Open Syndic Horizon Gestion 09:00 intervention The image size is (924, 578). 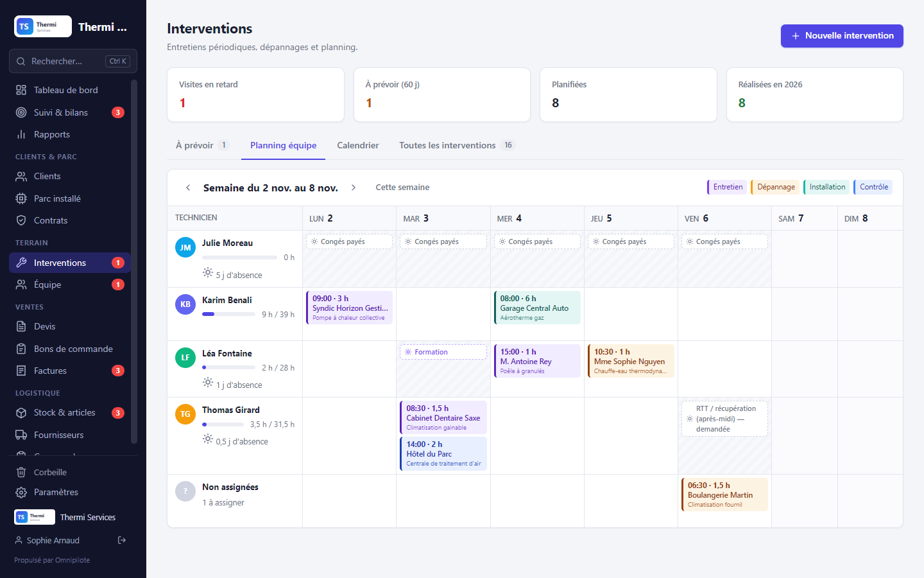(350, 308)
